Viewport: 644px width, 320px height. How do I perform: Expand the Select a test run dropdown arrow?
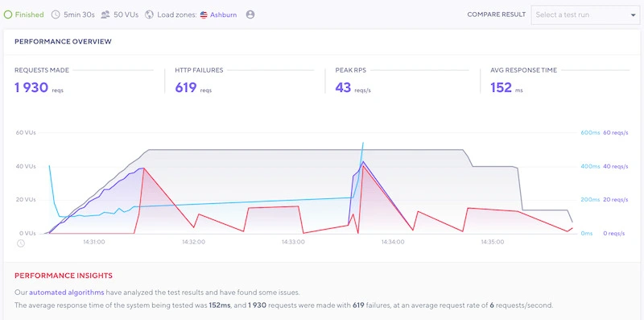coord(633,15)
